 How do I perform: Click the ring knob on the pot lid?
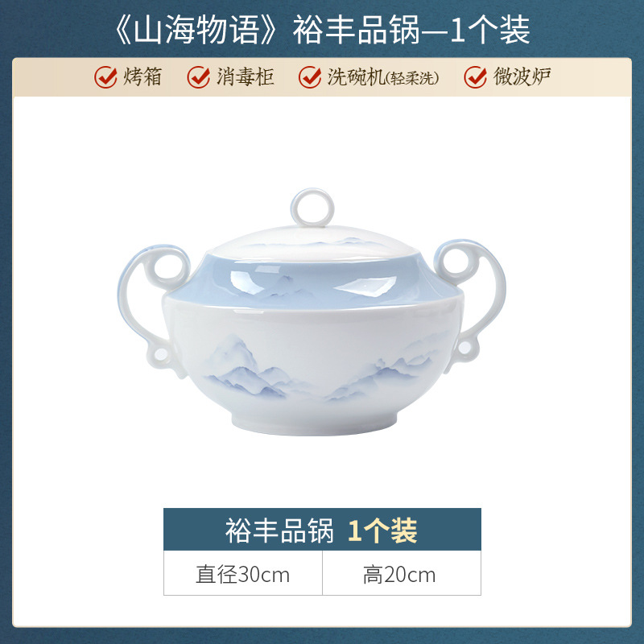(x=312, y=208)
